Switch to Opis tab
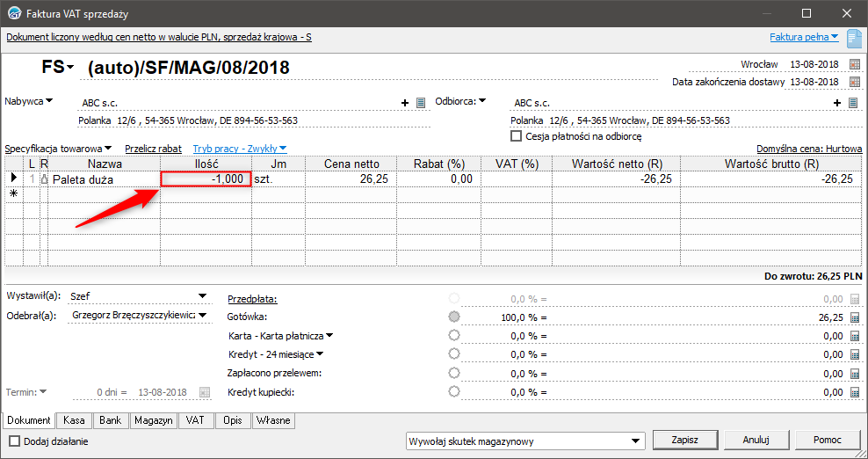The height and width of the screenshot is (459, 868). click(x=233, y=420)
